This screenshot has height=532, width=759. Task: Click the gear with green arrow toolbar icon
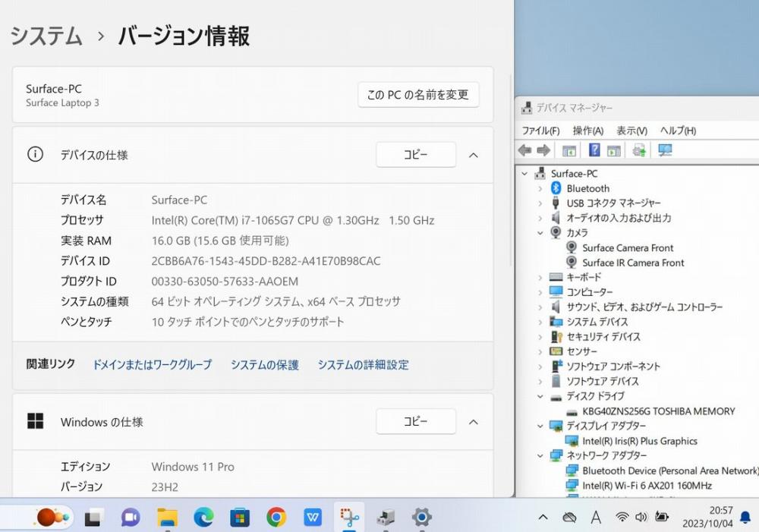639,150
